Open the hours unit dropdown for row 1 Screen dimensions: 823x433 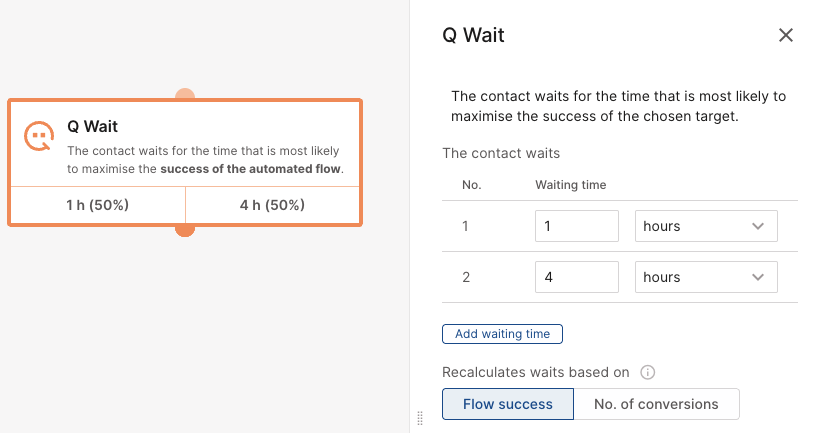click(x=706, y=226)
